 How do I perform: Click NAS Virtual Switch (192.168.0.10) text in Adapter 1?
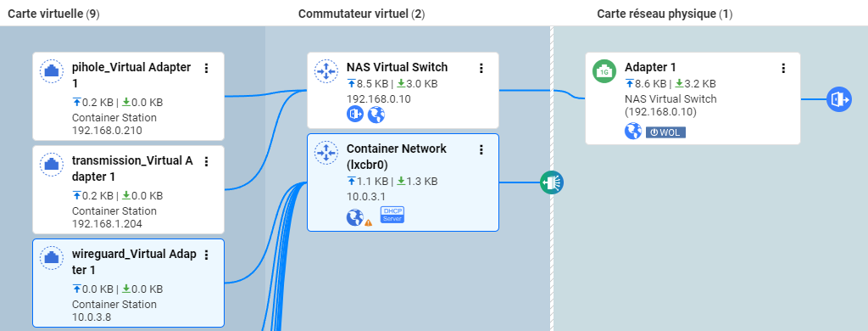tap(671, 105)
